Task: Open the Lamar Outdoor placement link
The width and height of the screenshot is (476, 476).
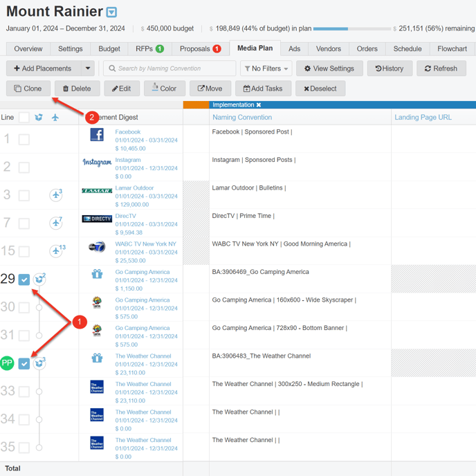Action: point(134,188)
